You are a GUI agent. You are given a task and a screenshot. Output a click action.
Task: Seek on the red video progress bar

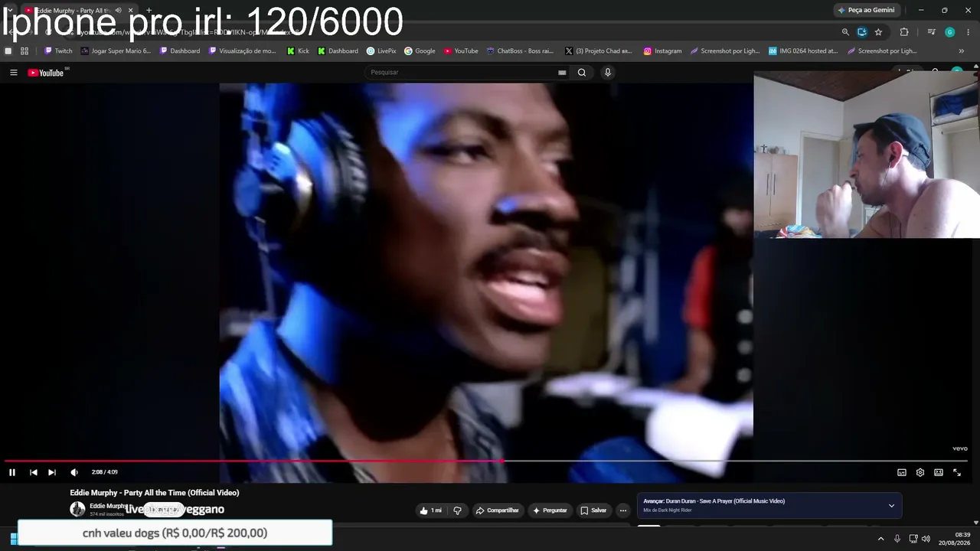point(486,461)
